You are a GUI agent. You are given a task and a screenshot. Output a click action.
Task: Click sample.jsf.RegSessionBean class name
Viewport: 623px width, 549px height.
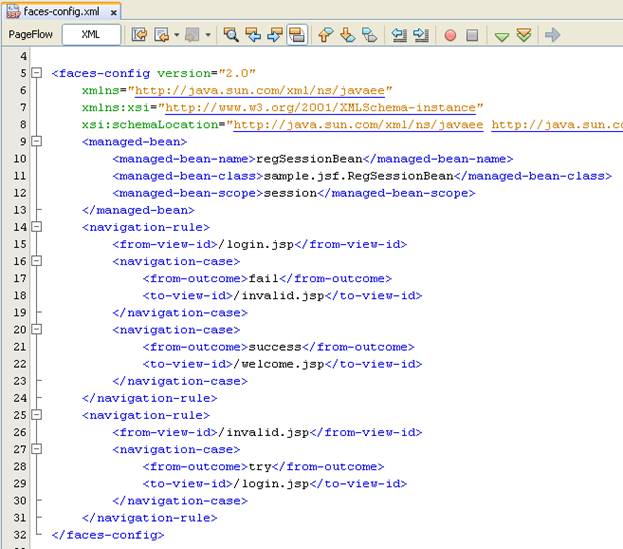(x=358, y=176)
